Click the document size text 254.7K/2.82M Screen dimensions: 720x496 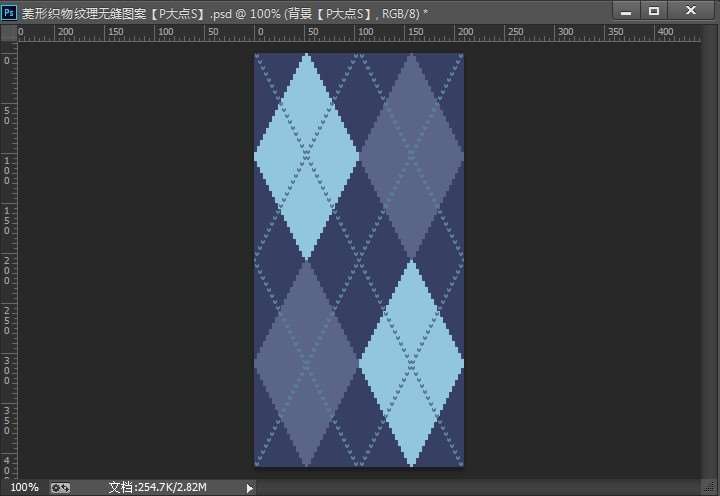[x=158, y=487]
